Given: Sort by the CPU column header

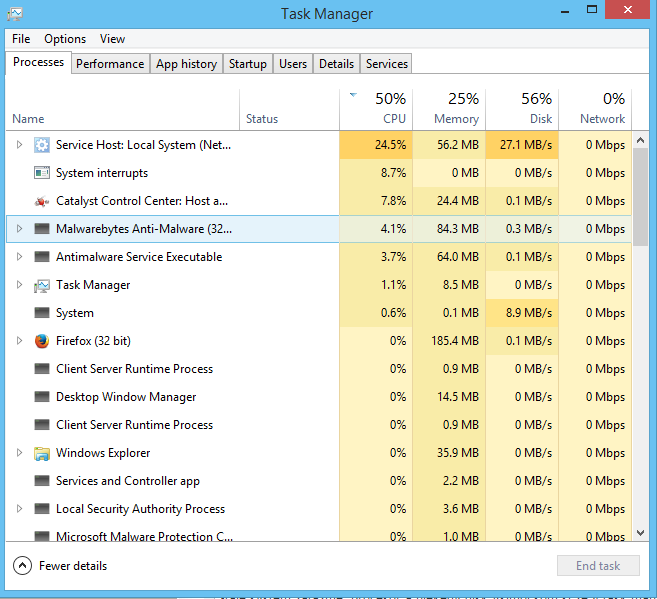Looking at the screenshot, I should pos(376,109).
